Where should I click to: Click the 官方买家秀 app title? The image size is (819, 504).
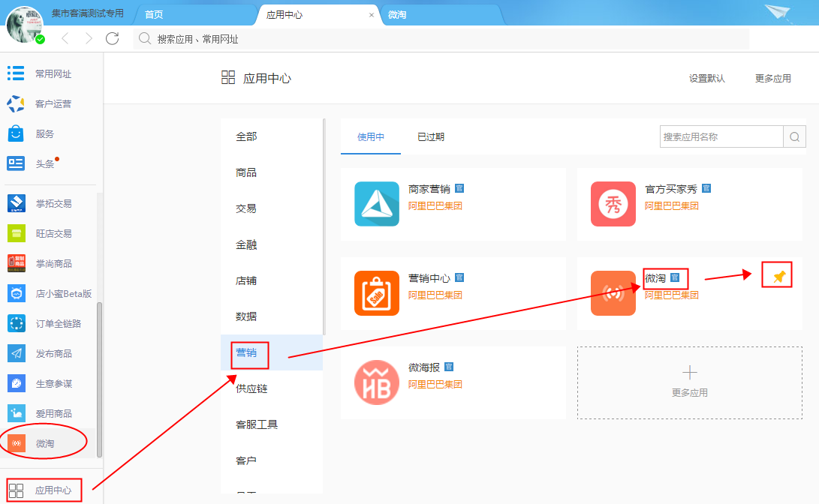(x=670, y=189)
